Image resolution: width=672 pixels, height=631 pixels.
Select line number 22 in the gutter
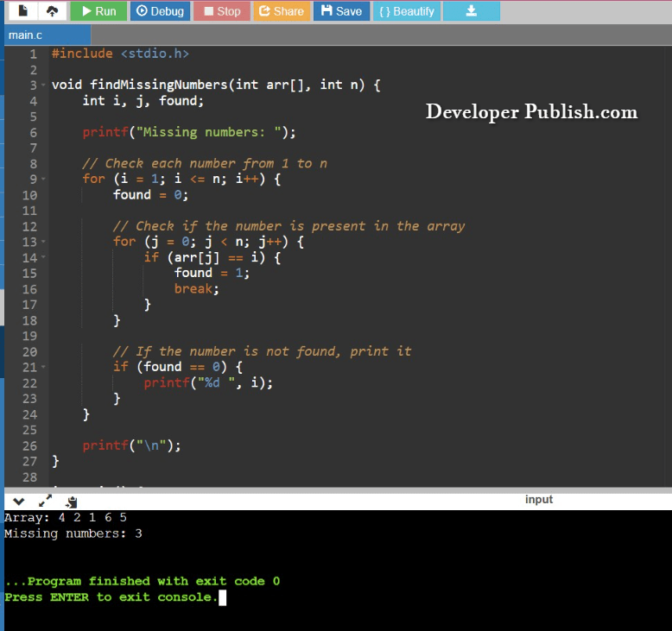[x=29, y=383]
